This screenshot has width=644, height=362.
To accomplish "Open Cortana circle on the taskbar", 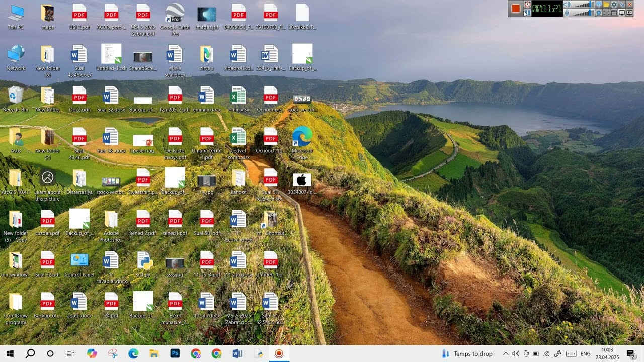I will tap(50, 353).
